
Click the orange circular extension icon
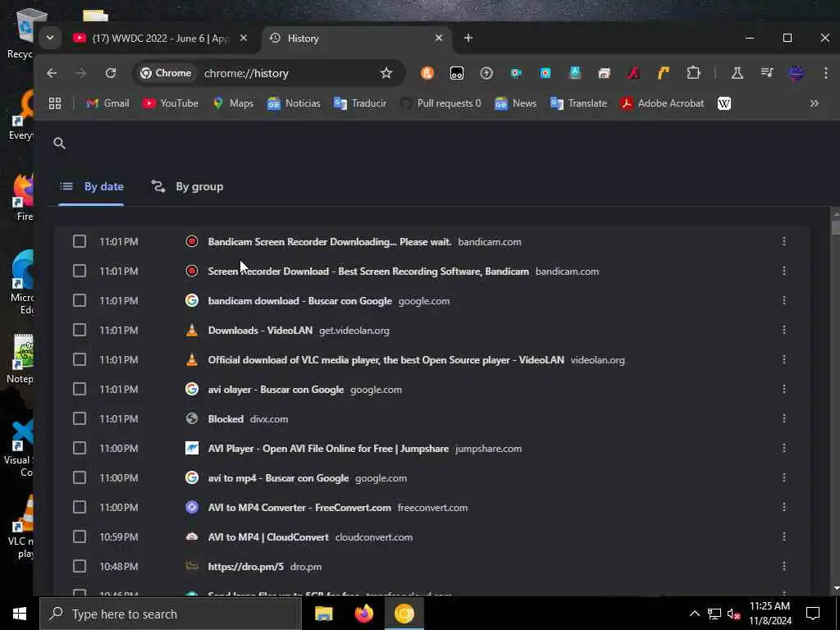coord(427,73)
